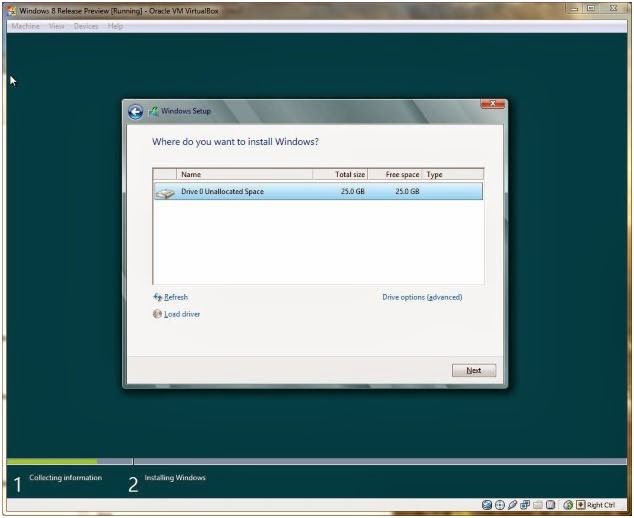Viewport: 634px width, 518px height.
Task: Click the 25.0 GB free space value
Action: pyautogui.click(x=407, y=191)
